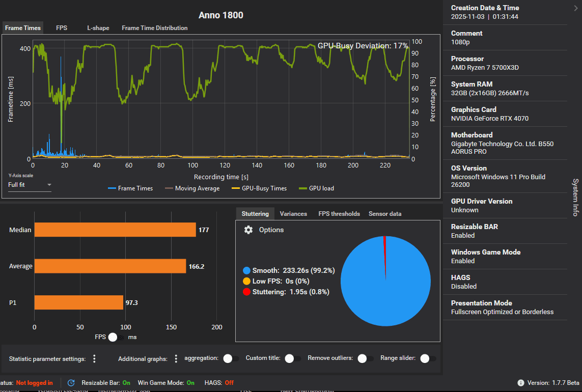This screenshot has height=392, width=582.
Task: Click HAGS: Off status entry
Action: (x=219, y=383)
